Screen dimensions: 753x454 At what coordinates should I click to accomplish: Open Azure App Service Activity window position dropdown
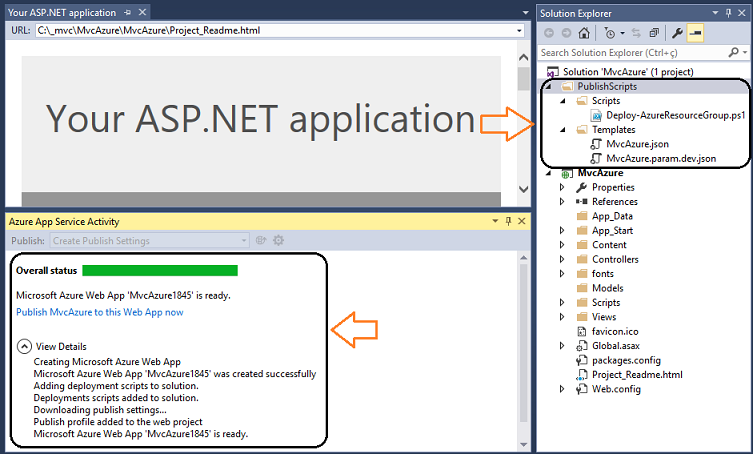[495, 221]
